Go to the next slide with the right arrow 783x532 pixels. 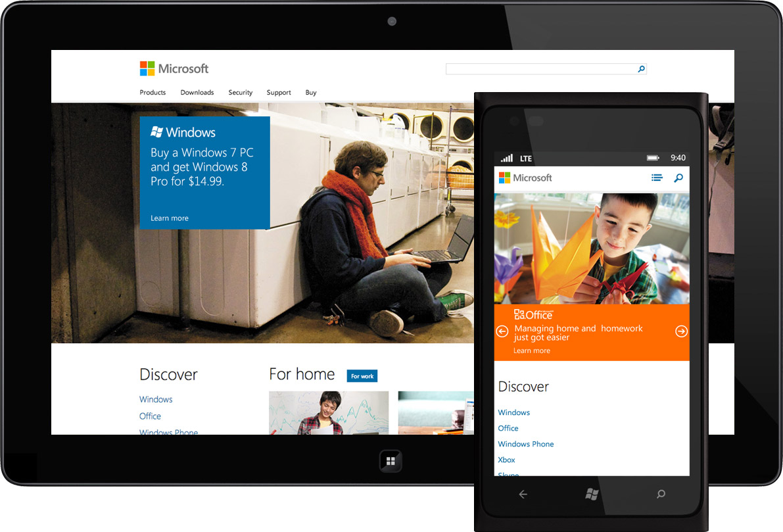click(x=681, y=331)
